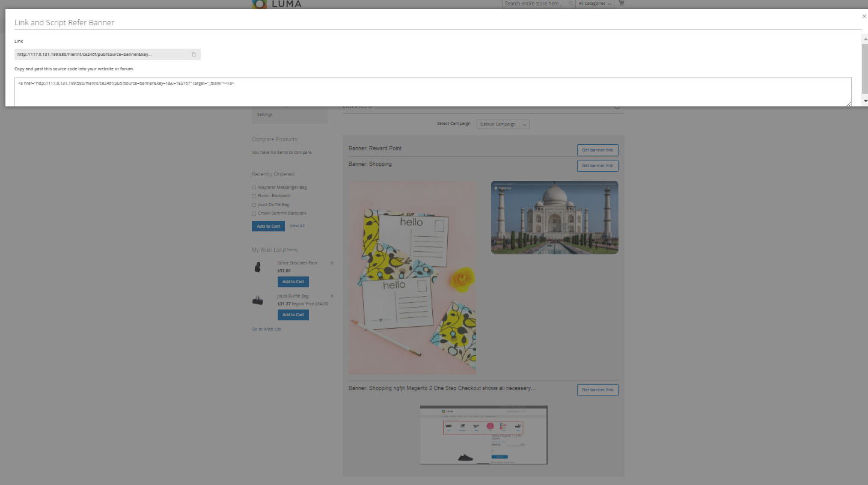The width and height of the screenshot is (868, 485).
Task: Remove Strive Shoulder Pack from wish list
Action: [x=332, y=263]
